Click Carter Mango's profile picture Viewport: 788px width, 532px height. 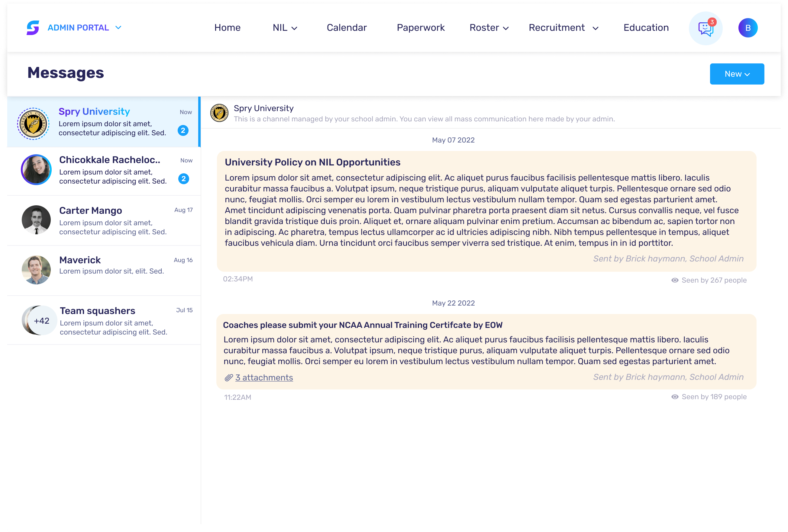point(36,220)
